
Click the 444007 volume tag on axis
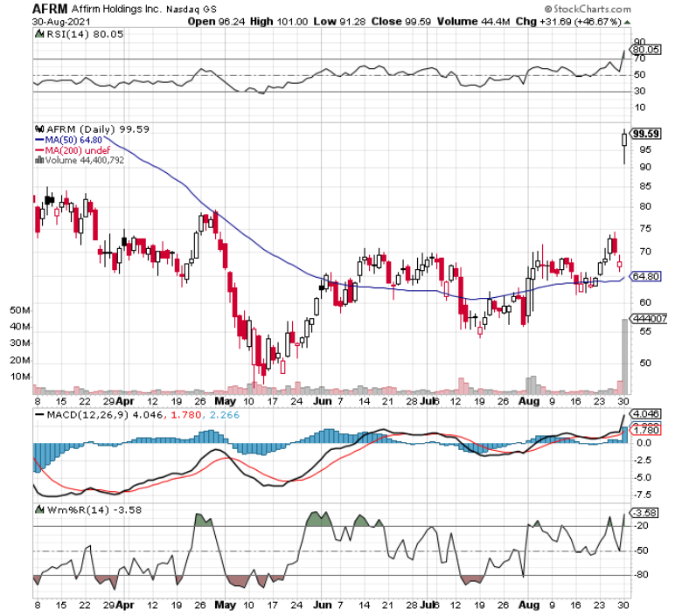649,318
